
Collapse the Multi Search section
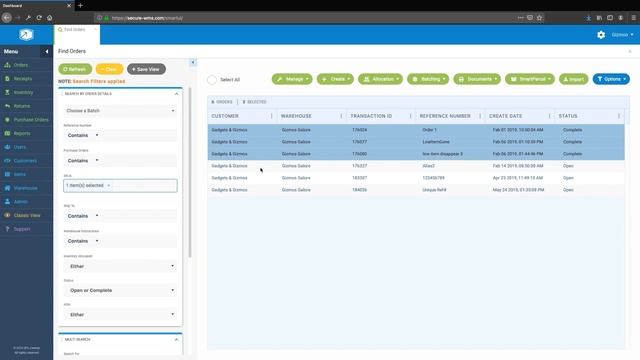coord(176,340)
